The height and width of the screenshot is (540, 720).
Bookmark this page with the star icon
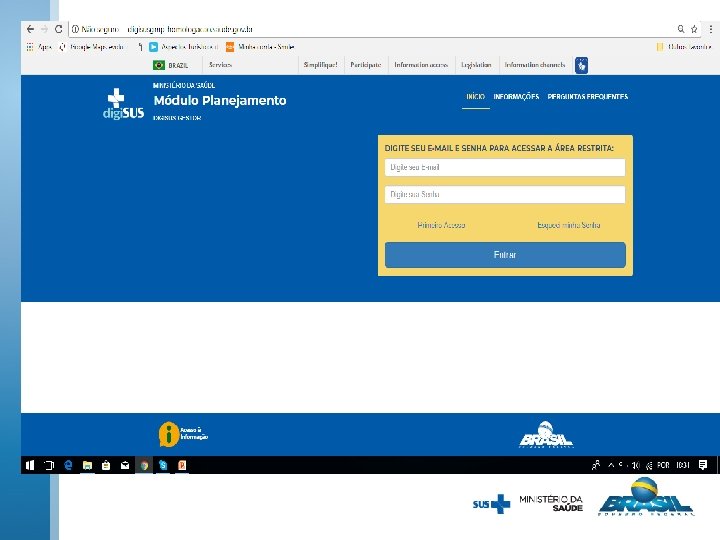tap(694, 29)
